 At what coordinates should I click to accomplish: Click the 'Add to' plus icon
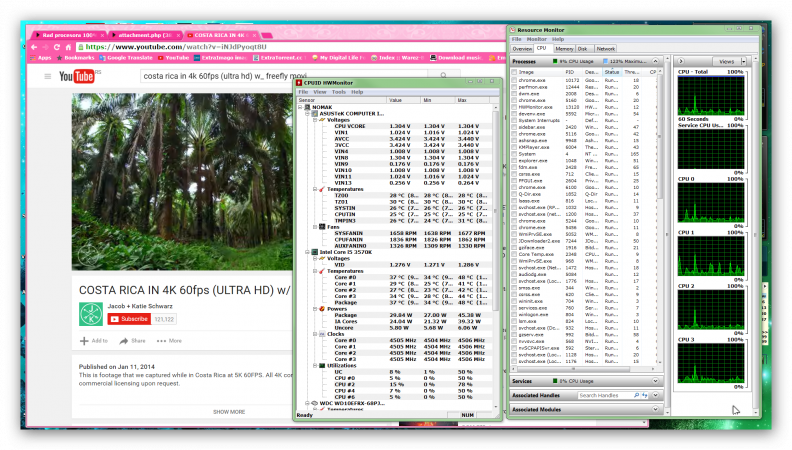coord(84,341)
